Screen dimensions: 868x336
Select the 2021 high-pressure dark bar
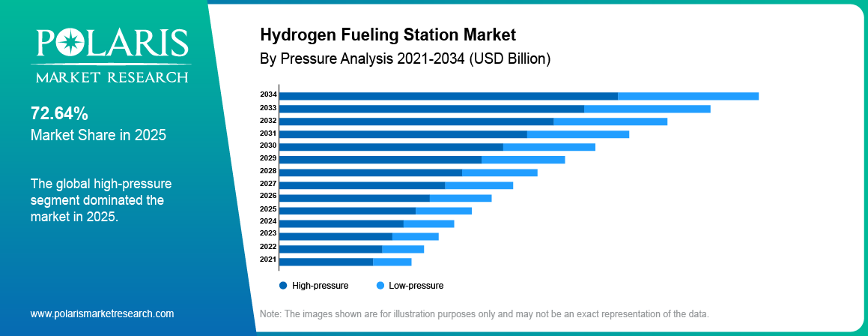[327, 262]
